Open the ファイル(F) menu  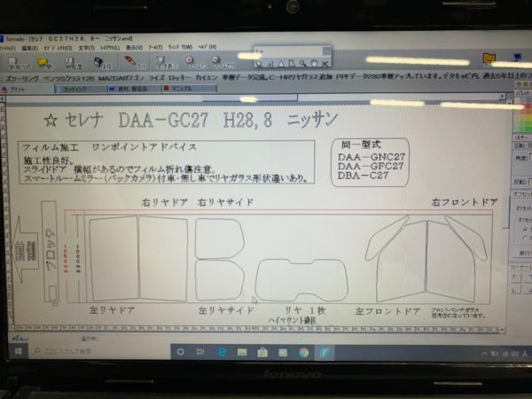click(x=8, y=48)
